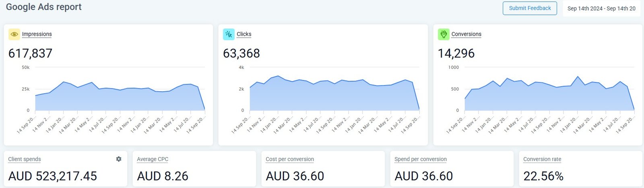Viewport: 644px width, 188px height.
Task: Click the 63,368 clicks total
Action: (242, 53)
